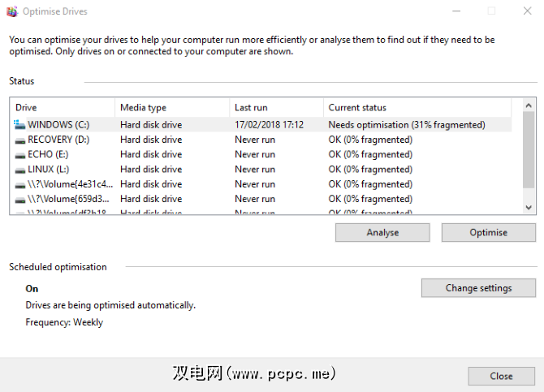The image size is (544, 392).
Task: Click the window close X button
Action: pyautogui.click(x=527, y=11)
